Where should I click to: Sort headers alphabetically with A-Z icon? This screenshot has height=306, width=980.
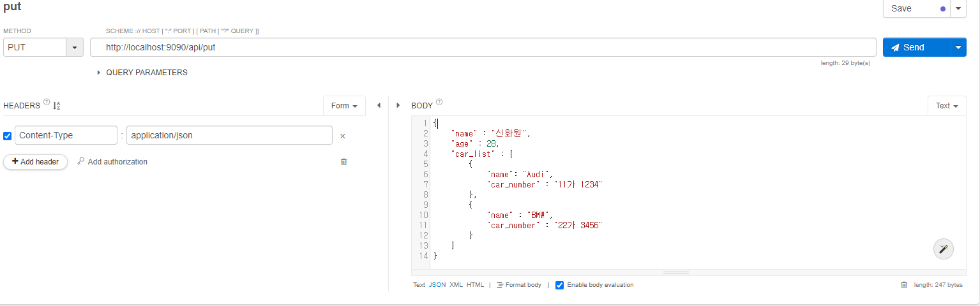[x=56, y=106]
